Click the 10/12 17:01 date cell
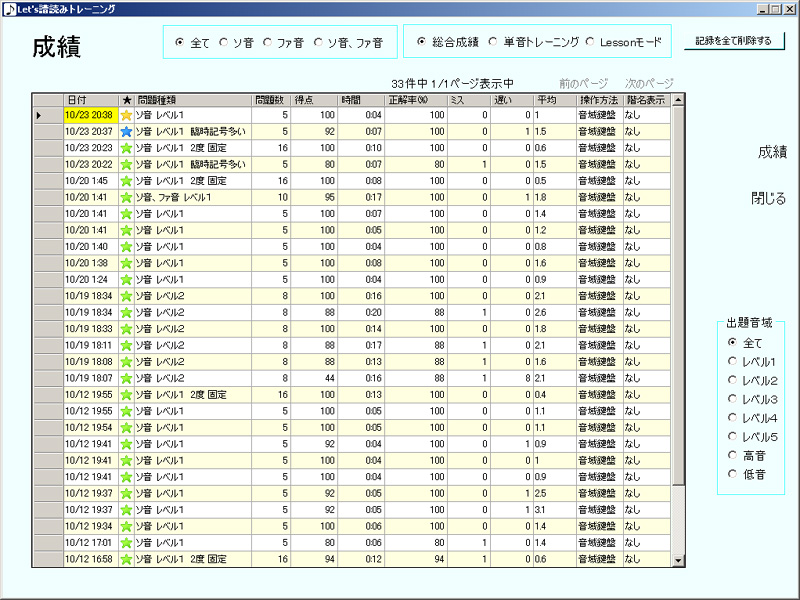This screenshot has width=800, height=600. (91, 543)
